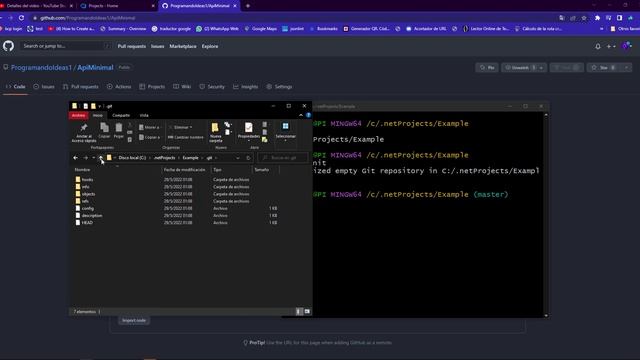Refresh the Explorer address bar location
The height and width of the screenshot is (360, 640).
pos(248,158)
